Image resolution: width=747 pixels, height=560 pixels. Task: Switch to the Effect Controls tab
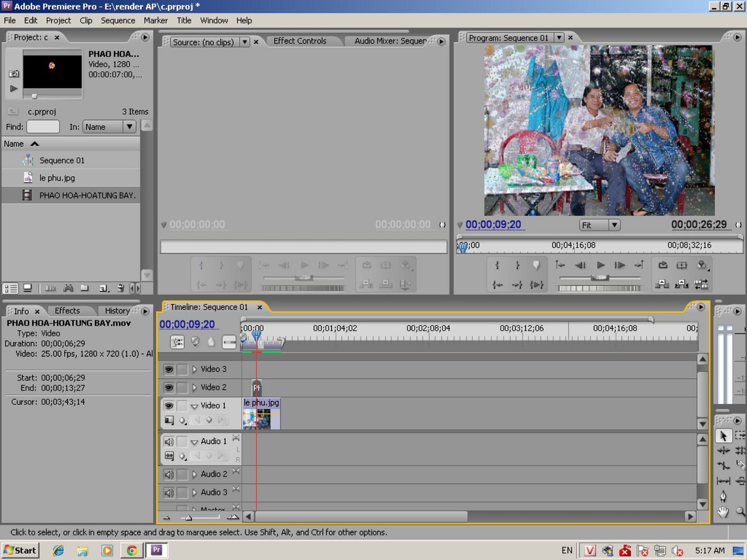click(x=300, y=41)
